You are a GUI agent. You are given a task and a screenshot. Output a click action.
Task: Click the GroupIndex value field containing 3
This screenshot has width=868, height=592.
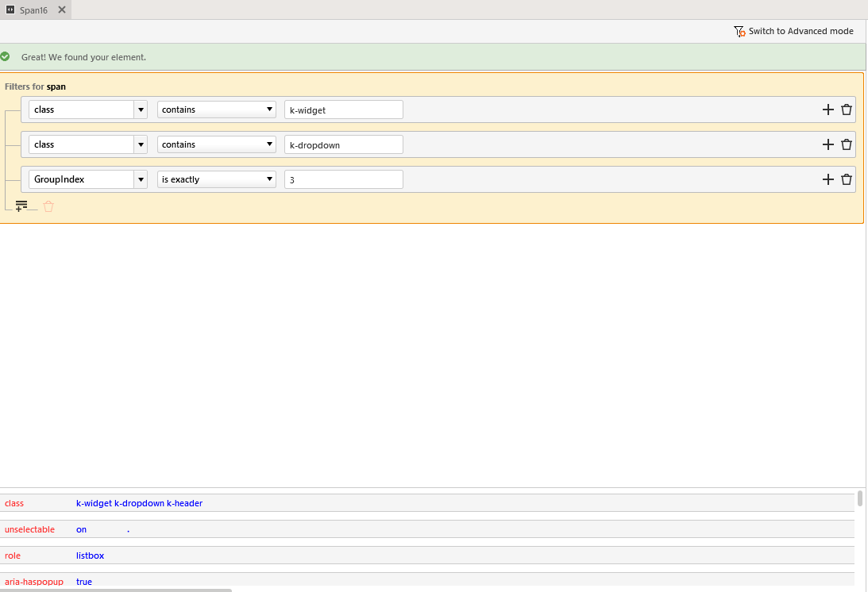point(343,179)
